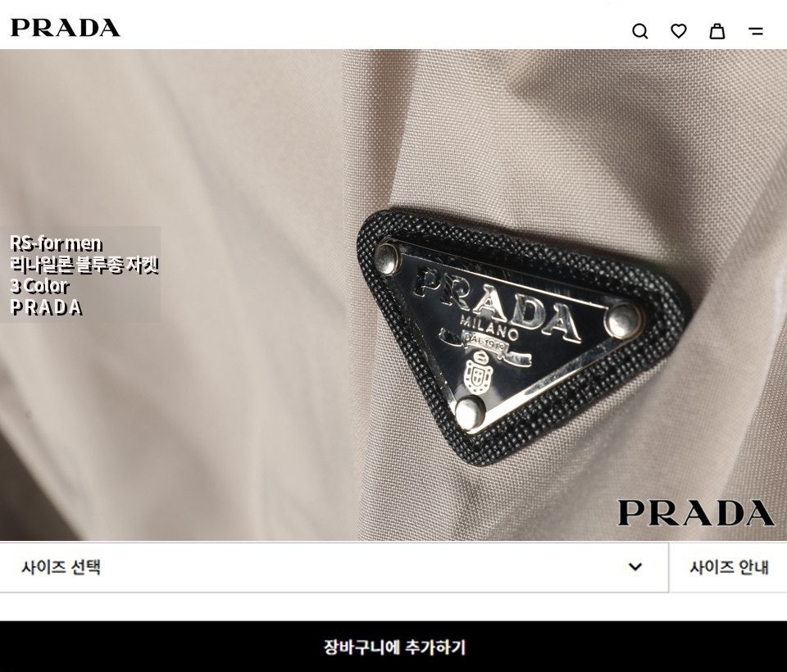
Task: Click the 리나일론 블루종 자켓 product title
Action: coord(84,265)
